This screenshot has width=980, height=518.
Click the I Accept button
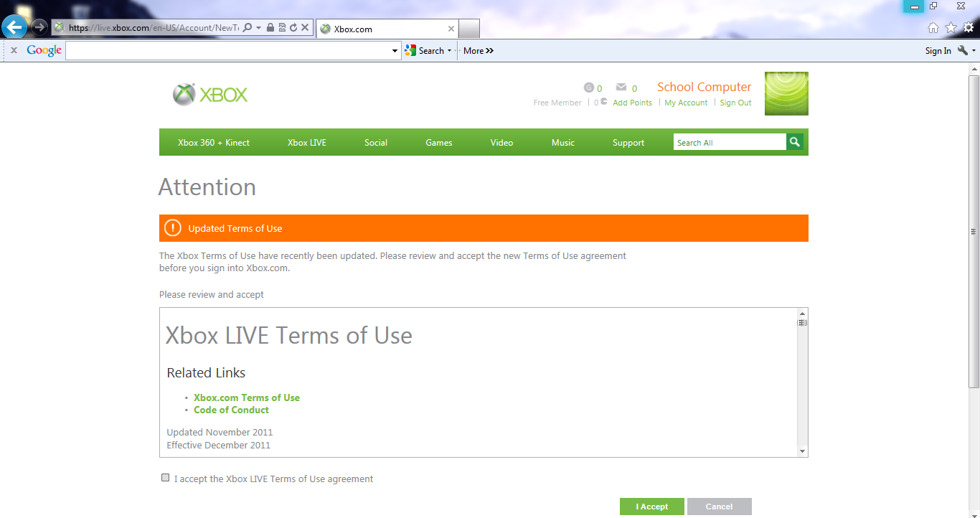click(652, 507)
